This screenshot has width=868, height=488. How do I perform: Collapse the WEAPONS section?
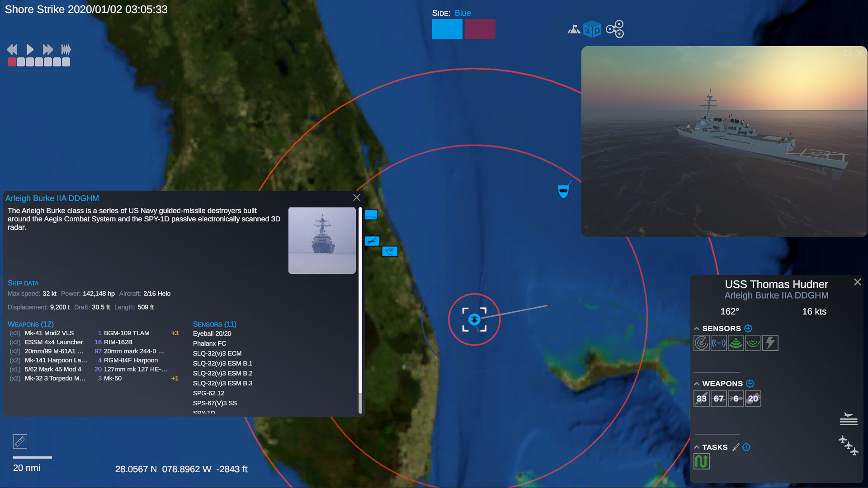pyautogui.click(x=696, y=383)
